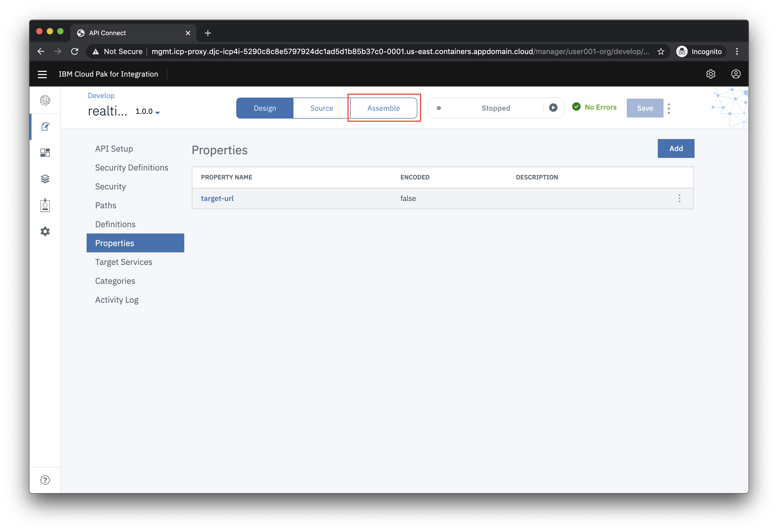Open the member badge sidebar icon
The height and width of the screenshot is (532, 778).
45,205
